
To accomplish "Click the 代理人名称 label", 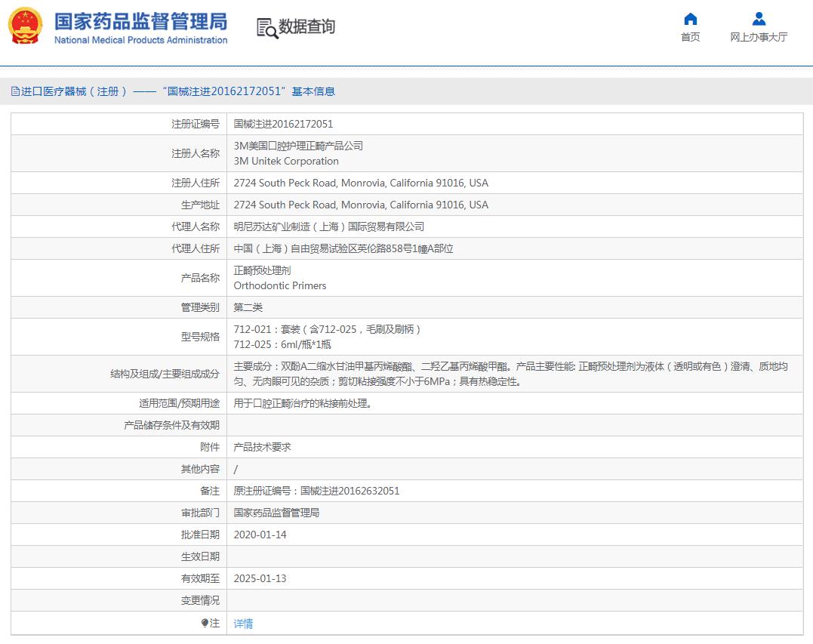I will pyautogui.click(x=196, y=226).
